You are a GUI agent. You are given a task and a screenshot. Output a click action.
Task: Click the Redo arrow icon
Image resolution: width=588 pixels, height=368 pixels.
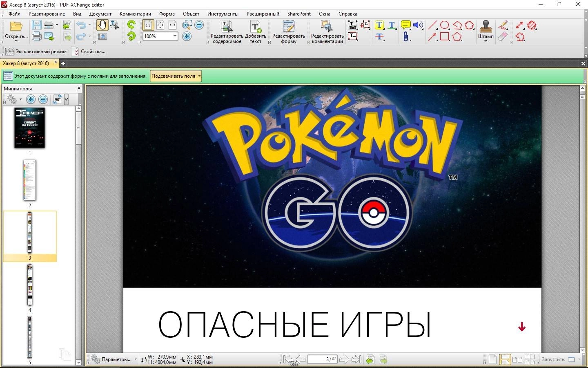pyautogui.click(x=81, y=37)
